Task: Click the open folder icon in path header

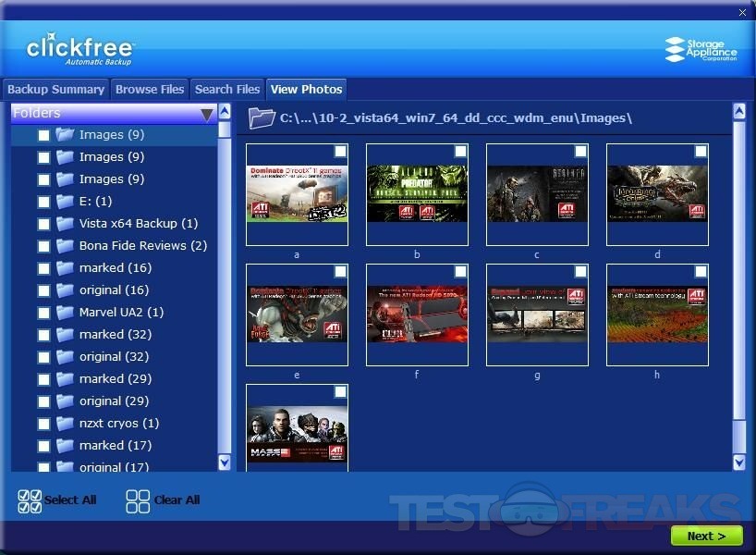Action: [262, 117]
